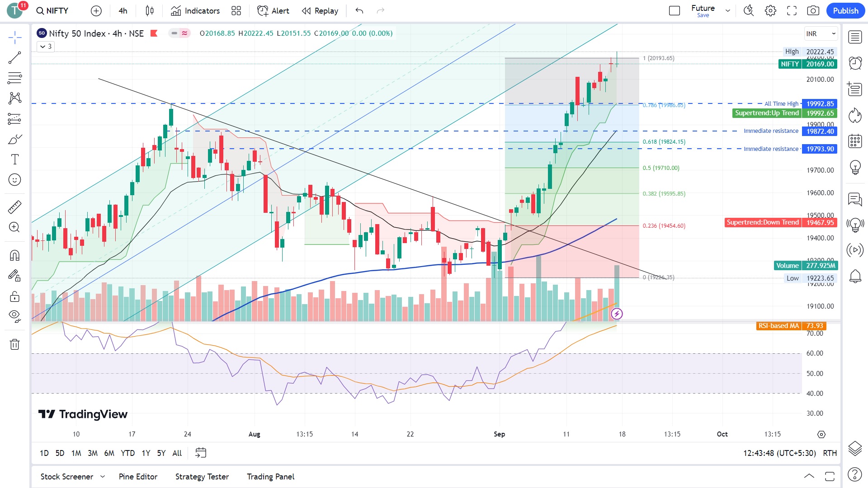Publish the chart idea

[x=845, y=11]
